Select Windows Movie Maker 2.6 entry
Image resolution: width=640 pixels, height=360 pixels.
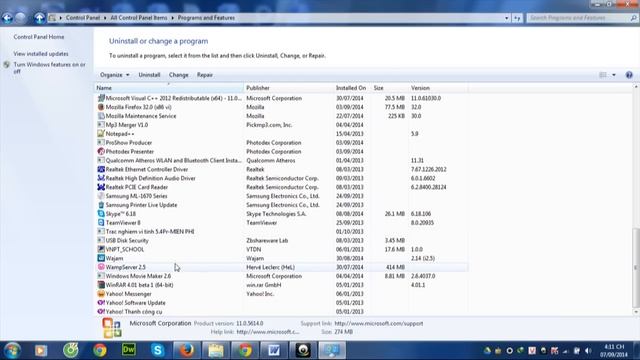pyautogui.click(x=282, y=276)
